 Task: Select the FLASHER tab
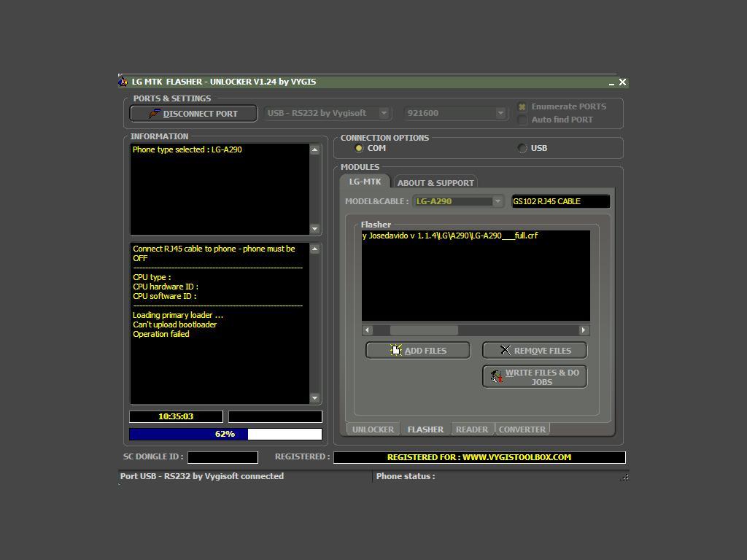click(x=425, y=429)
